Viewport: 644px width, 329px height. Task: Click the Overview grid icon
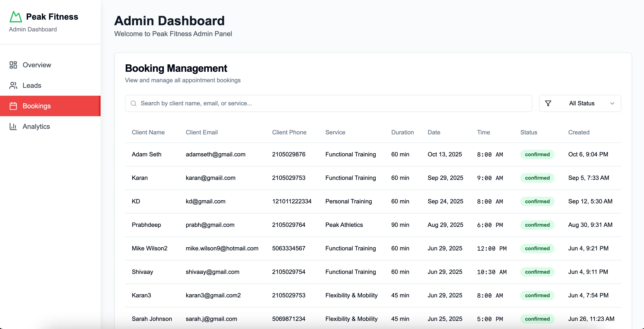[x=13, y=65]
